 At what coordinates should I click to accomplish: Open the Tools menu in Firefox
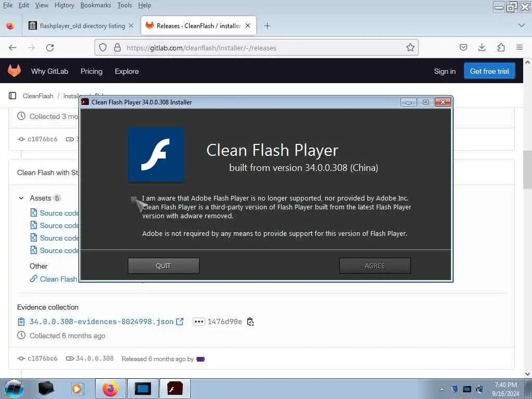[125, 5]
